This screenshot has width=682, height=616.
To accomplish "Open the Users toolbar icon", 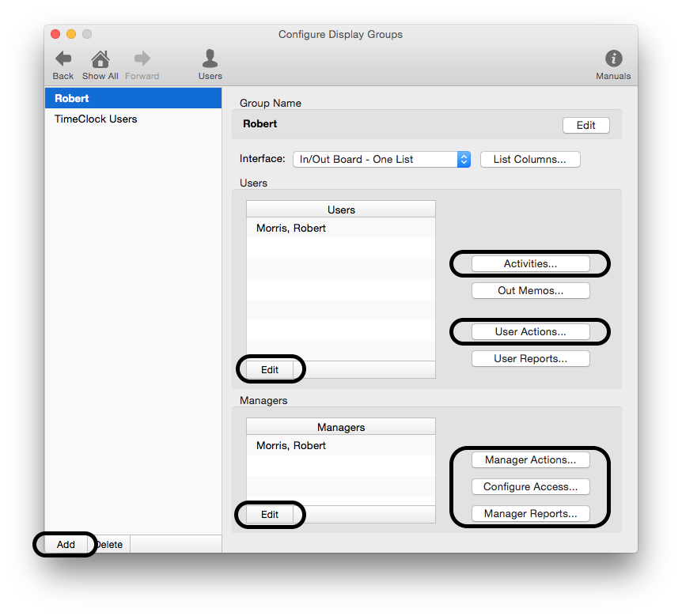I will point(210,59).
